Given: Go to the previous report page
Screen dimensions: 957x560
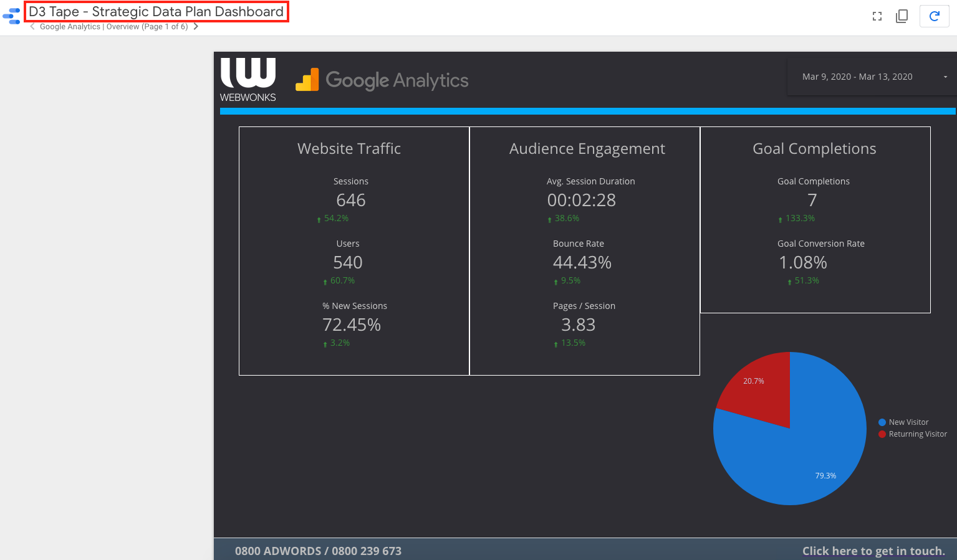Looking at the screenshot, I should (32, 27).
